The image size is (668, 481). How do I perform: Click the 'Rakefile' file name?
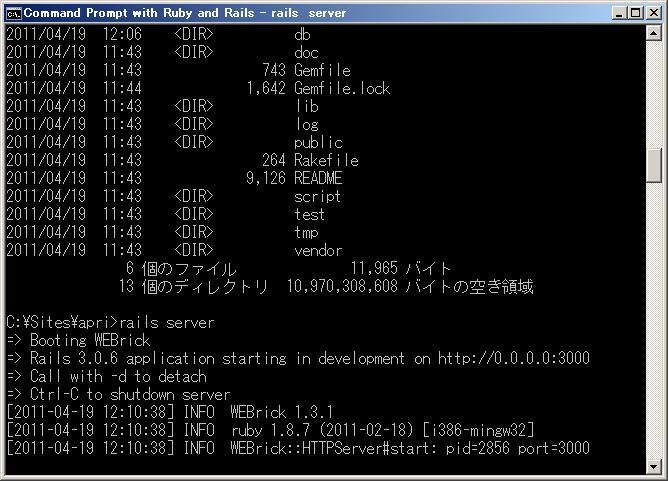tap(326, 160)
